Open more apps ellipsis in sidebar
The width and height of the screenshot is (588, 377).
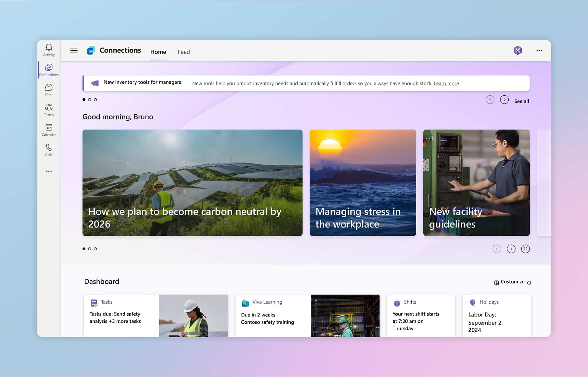click(x=49, y=171)
